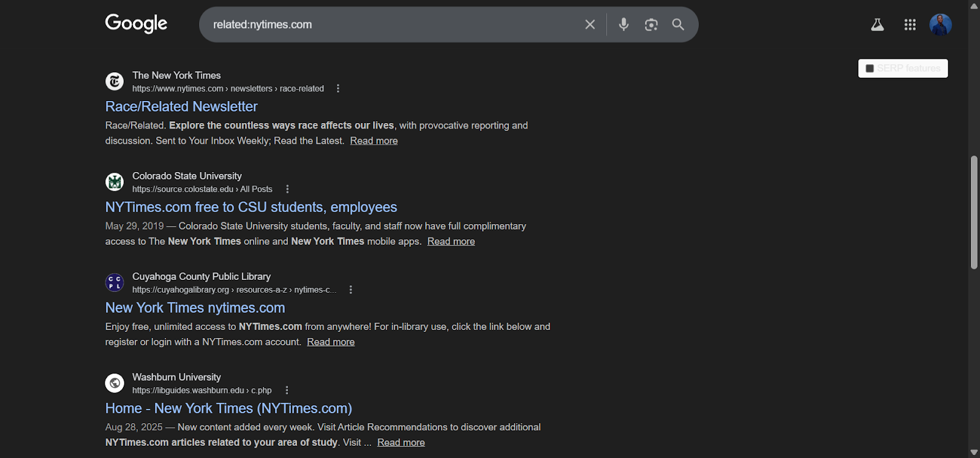Click The New York Times favicon
The image size is (980, 458).
coord(115,81)
